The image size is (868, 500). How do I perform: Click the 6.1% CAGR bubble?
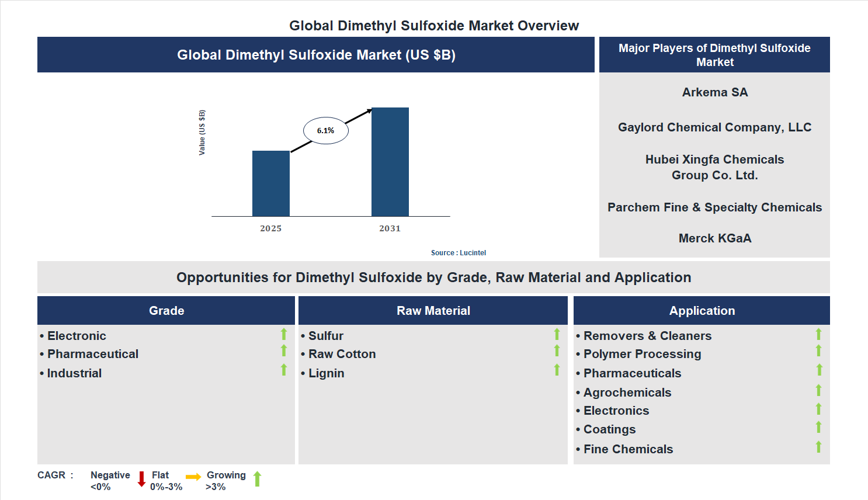(x=325, y=131)
